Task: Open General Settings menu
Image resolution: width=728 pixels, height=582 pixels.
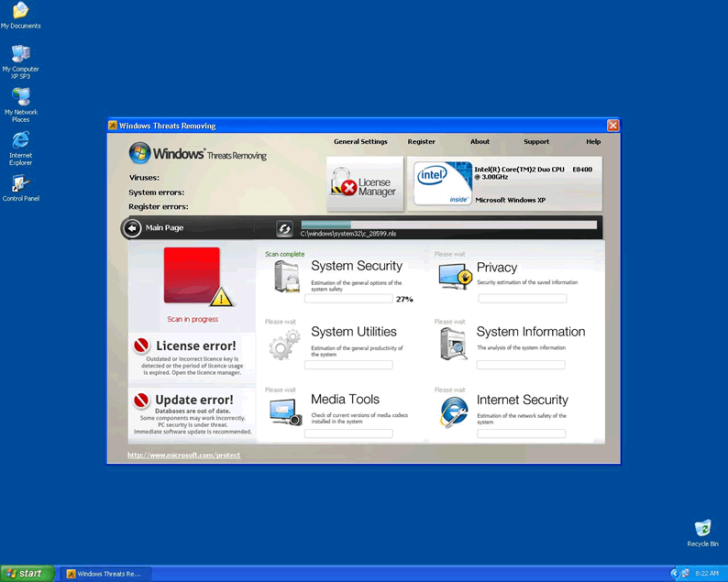Action: [x=360, y=142]
